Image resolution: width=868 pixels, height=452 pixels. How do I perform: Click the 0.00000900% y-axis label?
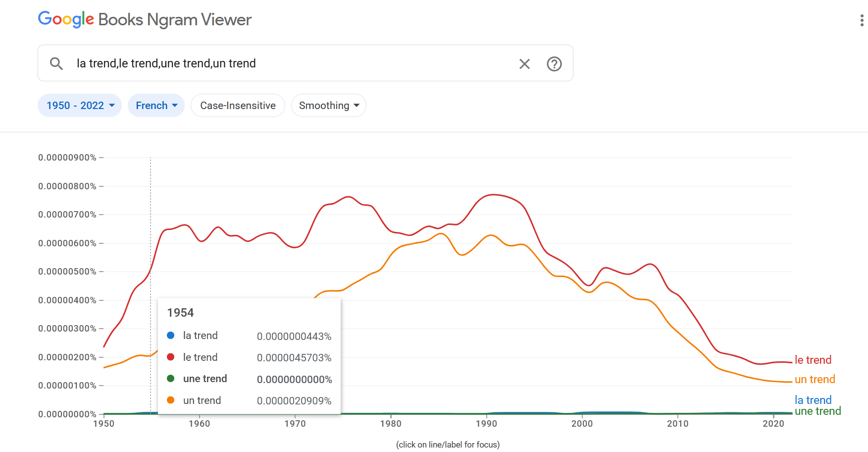tap(67, 158)
